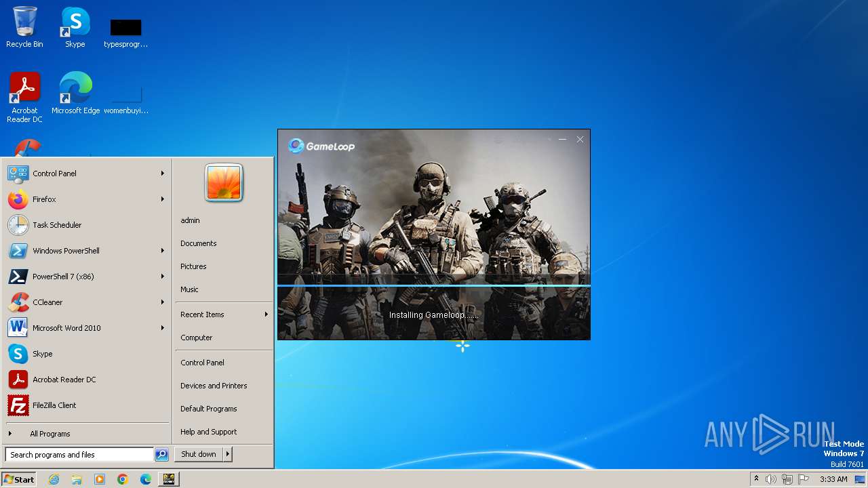Click the GameLoop installation progress bar
This screenshot has width=868, height=488.
pos(434,285)
